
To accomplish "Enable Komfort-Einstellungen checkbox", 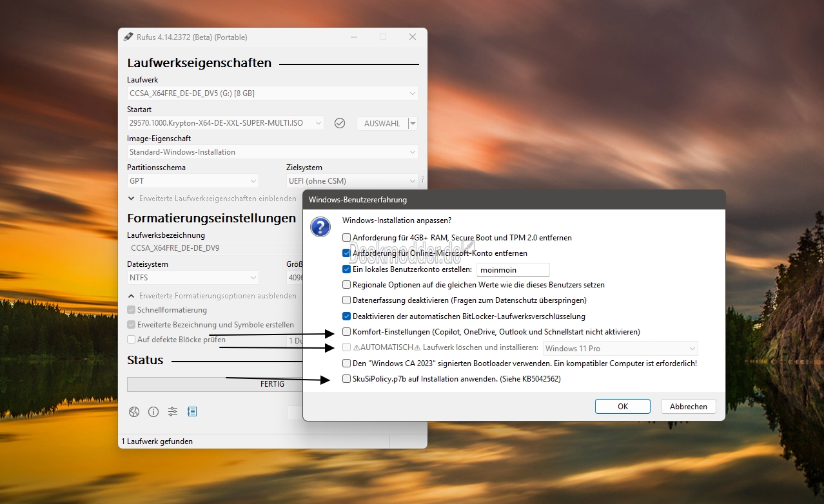I will (x=347, y=333).
